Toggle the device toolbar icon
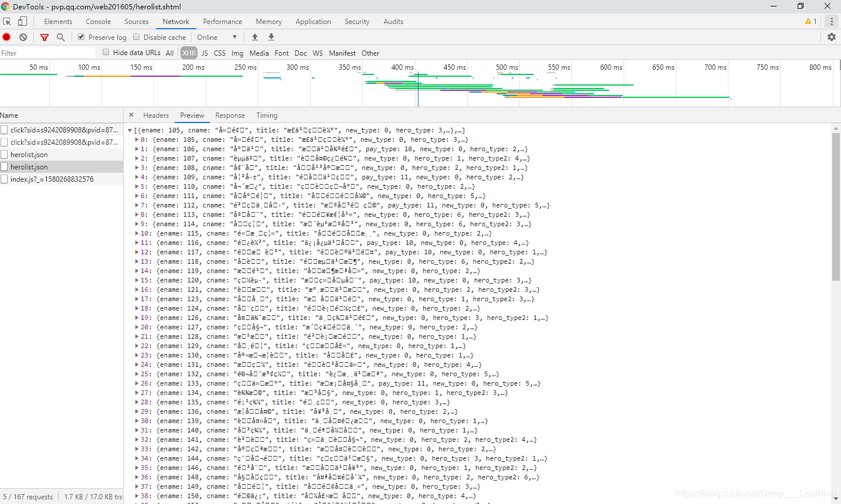 coord(22,22)
